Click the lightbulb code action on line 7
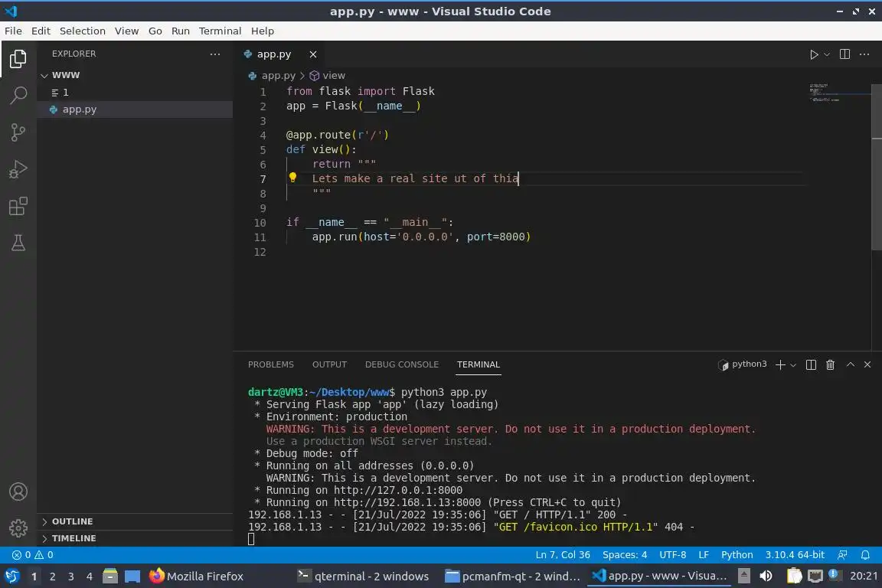 coord(292,178)
